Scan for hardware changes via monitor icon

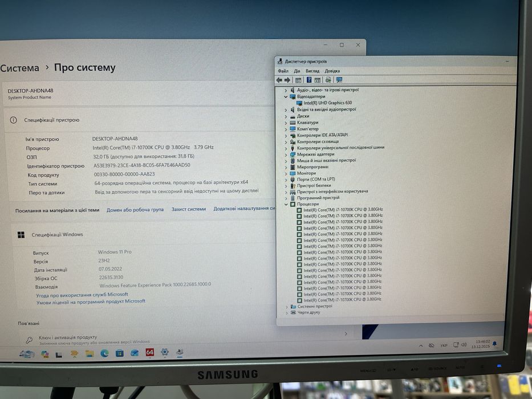tap(339, 80)
